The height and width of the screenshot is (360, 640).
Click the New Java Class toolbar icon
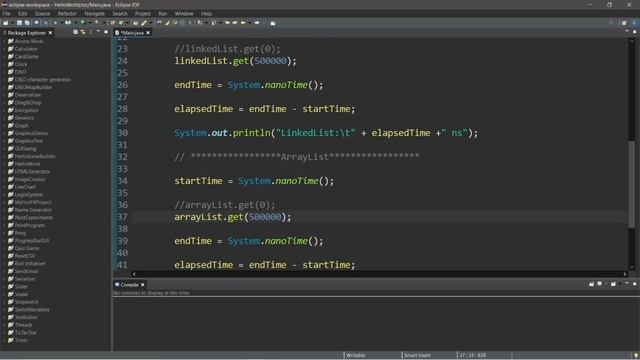click(121, 23)
